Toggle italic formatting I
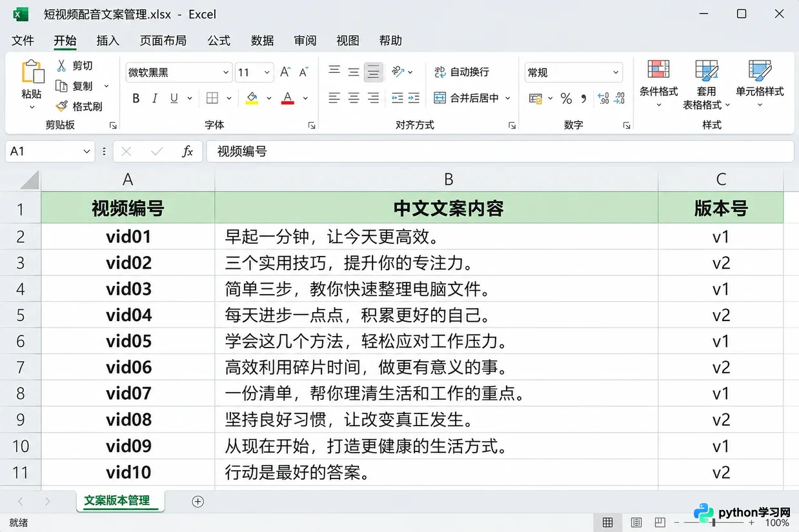 (155, 99)
